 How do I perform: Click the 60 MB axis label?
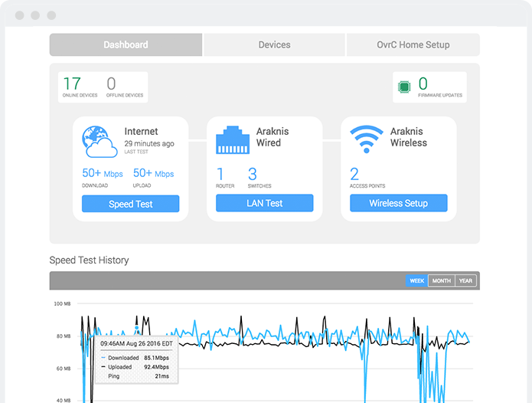(64, 369)
